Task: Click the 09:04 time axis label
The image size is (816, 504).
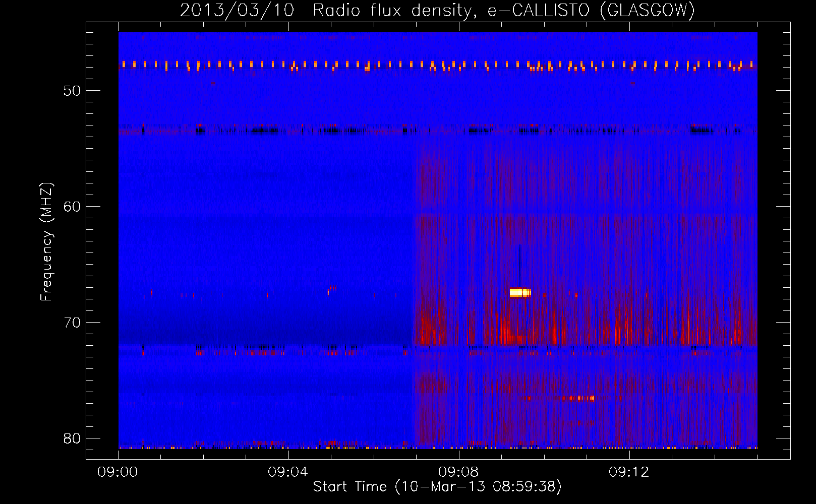Action: tap(288, 472)
